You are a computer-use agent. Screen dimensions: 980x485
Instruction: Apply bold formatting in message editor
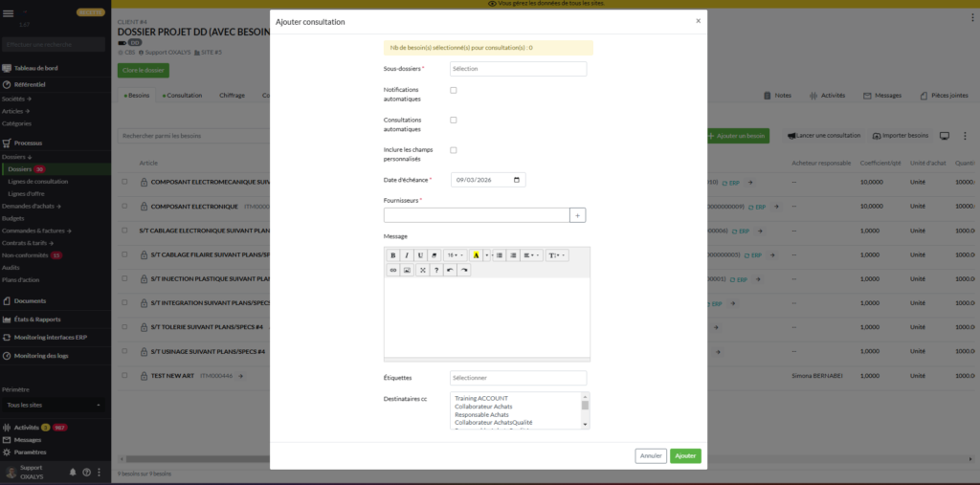click(392, 255)
